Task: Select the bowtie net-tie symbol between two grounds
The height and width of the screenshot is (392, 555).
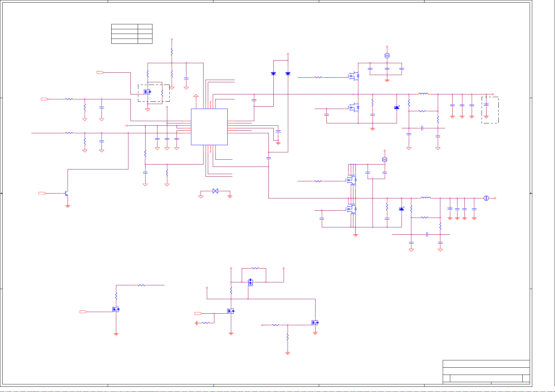Action: [x=215, y=191]
